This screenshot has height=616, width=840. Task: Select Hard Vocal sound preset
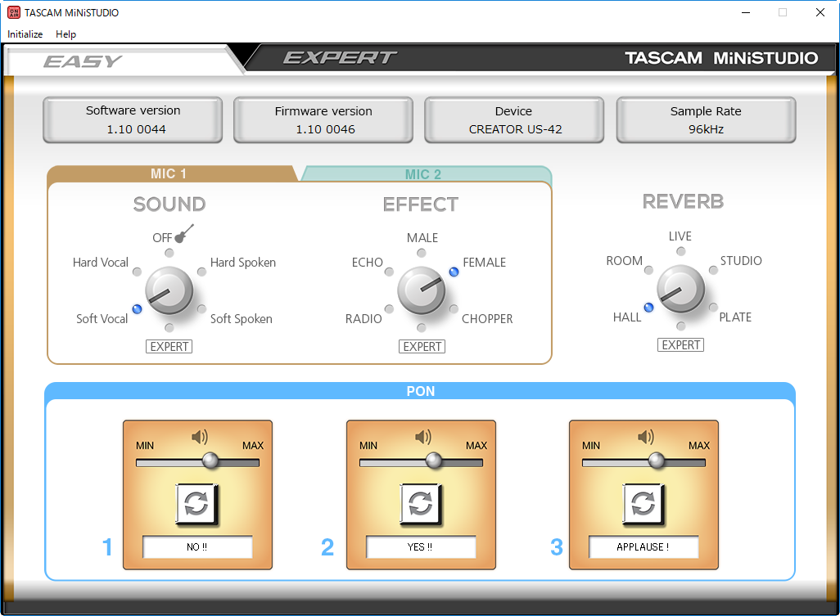tap(138, 272)
